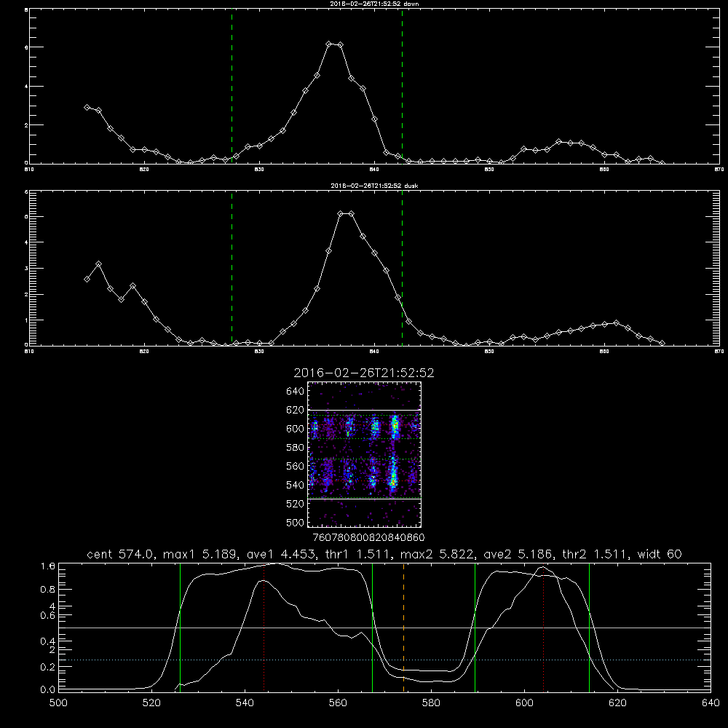Click the 0.6 label on bottom plot y-axis
728x728 pixels.
48,615
